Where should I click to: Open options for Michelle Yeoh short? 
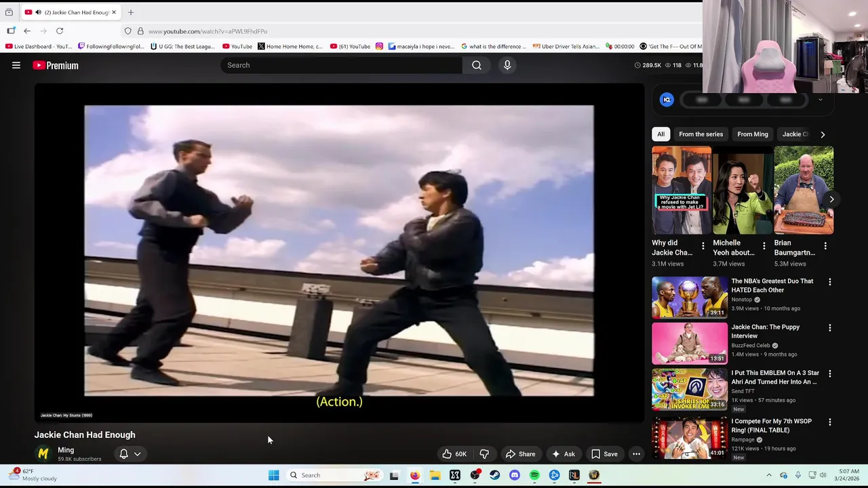pos(764,246)
